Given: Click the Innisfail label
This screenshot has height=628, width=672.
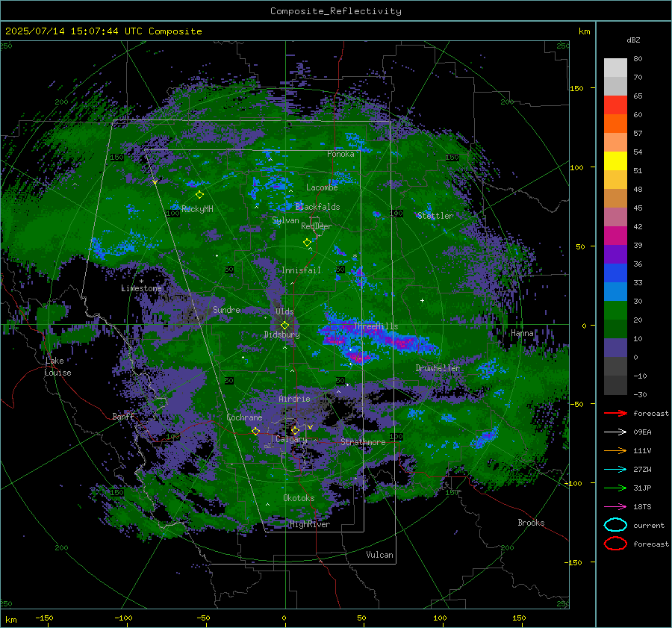Looking at the screenshot, I should coord(301,270).
